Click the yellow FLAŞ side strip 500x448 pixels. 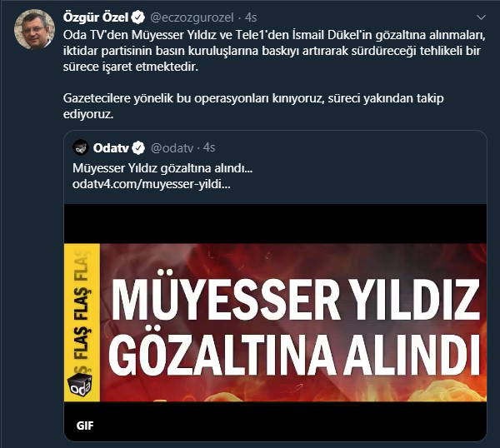82,322
